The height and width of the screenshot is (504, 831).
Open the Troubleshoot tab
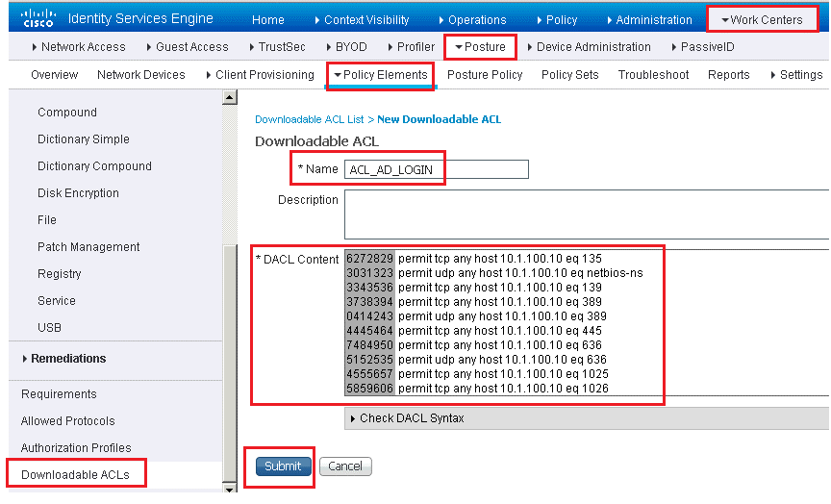point(653,75)
